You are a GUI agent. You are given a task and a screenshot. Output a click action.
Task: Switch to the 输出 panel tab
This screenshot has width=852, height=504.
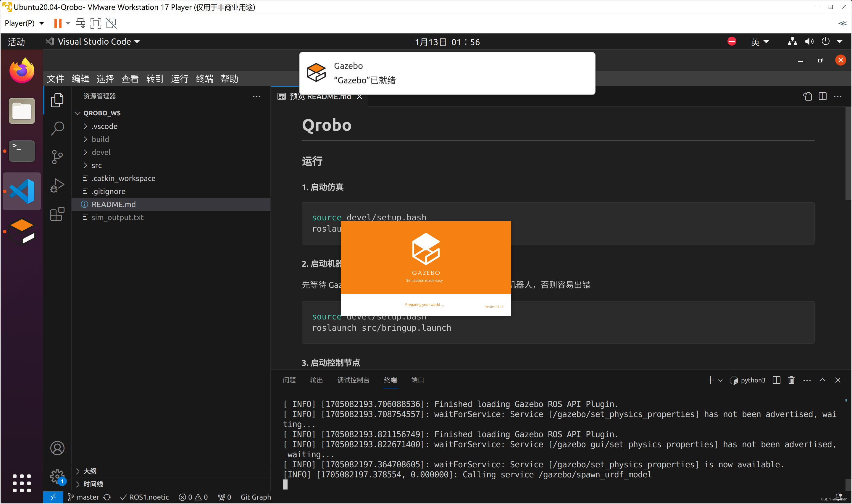(x=316, y=380)
